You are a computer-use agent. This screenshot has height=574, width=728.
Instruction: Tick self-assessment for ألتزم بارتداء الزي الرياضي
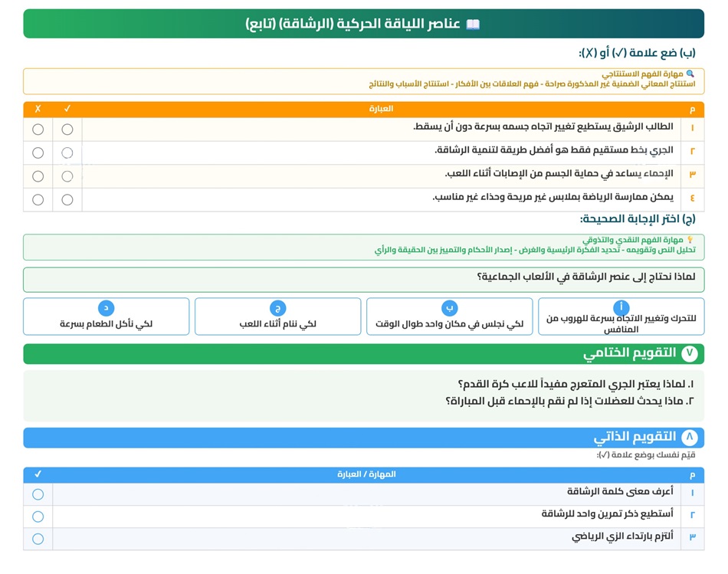click(x=38, y=539)
